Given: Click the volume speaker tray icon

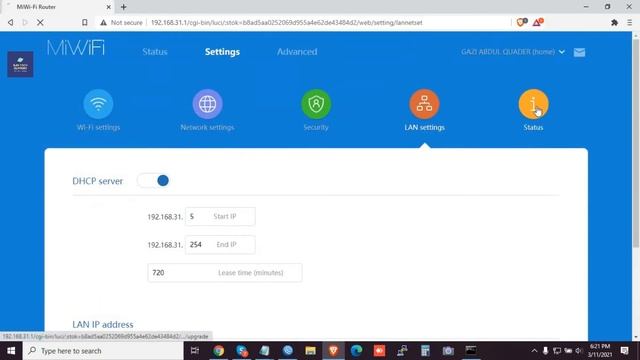Looking at the screenshot, I should point(578,351).
